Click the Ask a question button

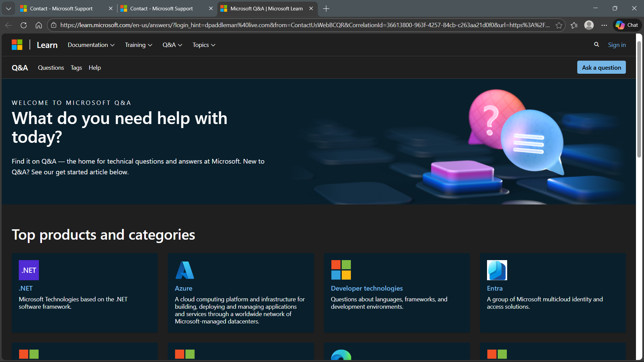point(601,67)
